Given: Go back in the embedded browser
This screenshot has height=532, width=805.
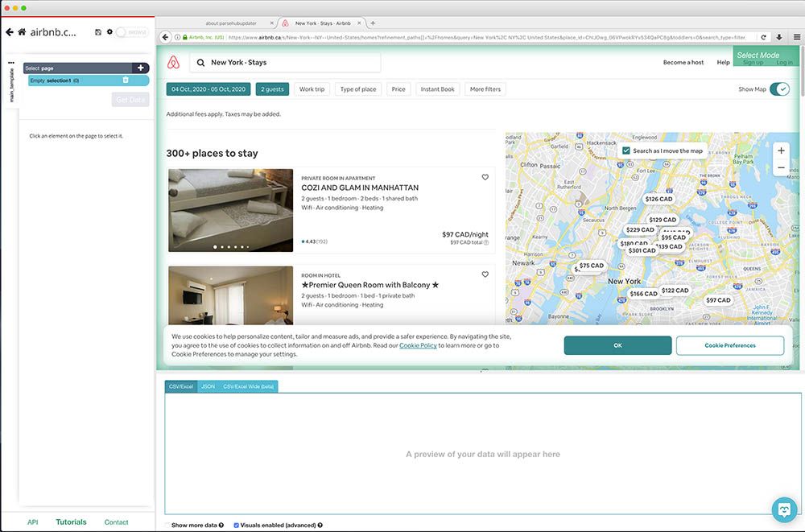Looking at the screenshot, I should click(x=165, y=37).
